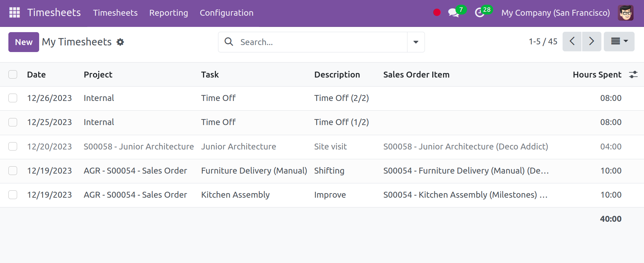Open the apps grid menu icon
644x263 pixels.
[x=14, y=13]
